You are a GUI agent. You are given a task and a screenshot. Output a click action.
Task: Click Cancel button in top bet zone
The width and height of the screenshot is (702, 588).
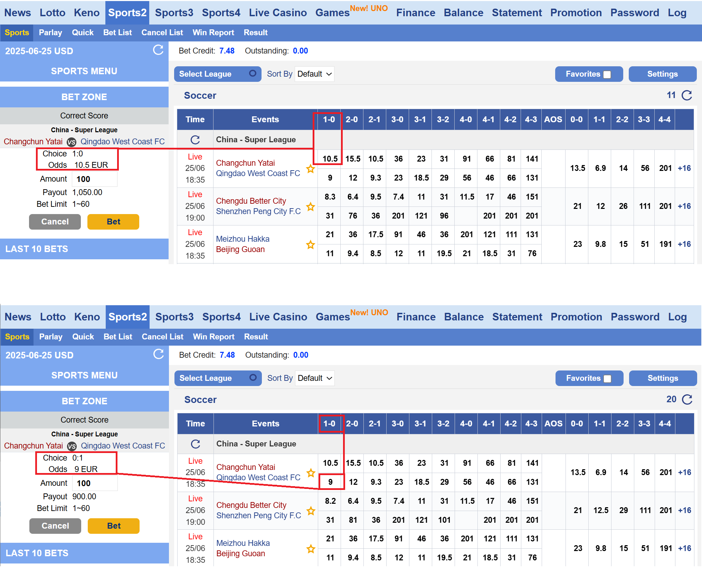coord(55,222)
